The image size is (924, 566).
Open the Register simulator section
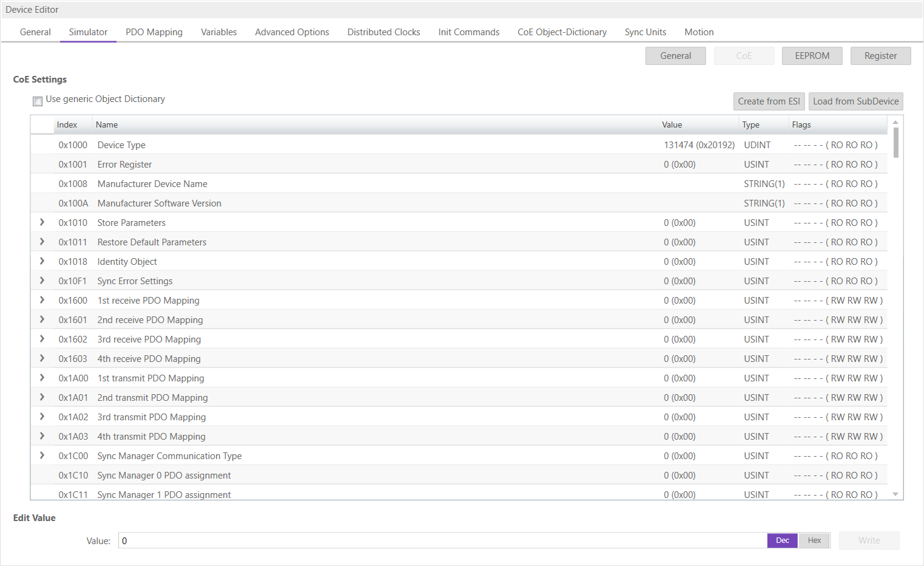[880, 56]
